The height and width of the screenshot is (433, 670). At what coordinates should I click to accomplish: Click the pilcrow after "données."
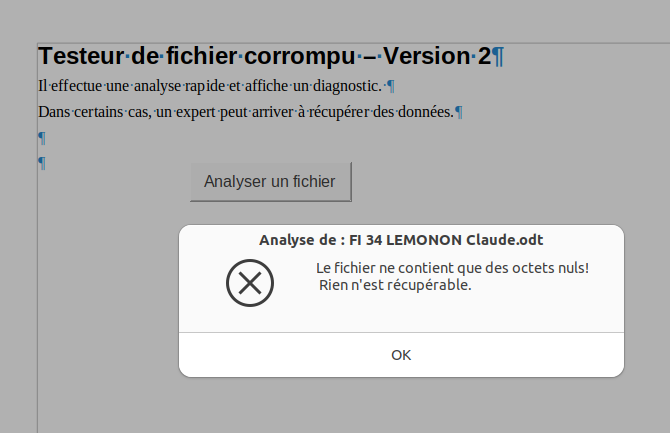(459, 112)
